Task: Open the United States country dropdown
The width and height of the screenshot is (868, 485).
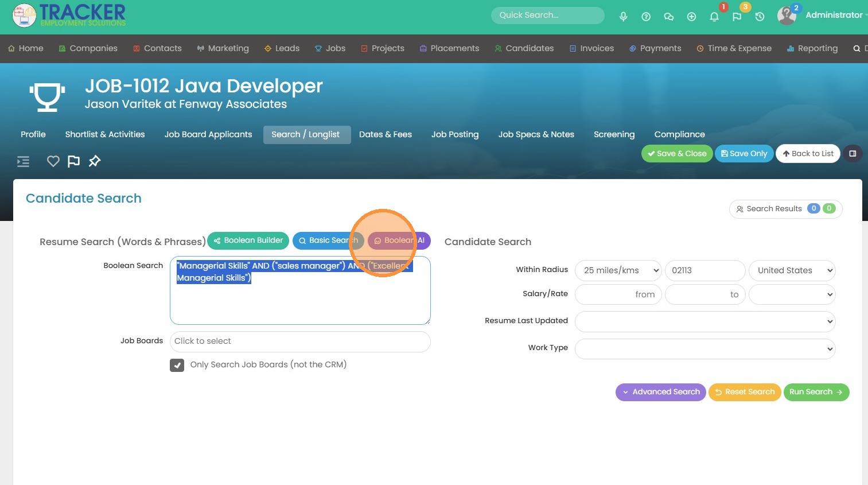Action: click(x=792, y=270)
